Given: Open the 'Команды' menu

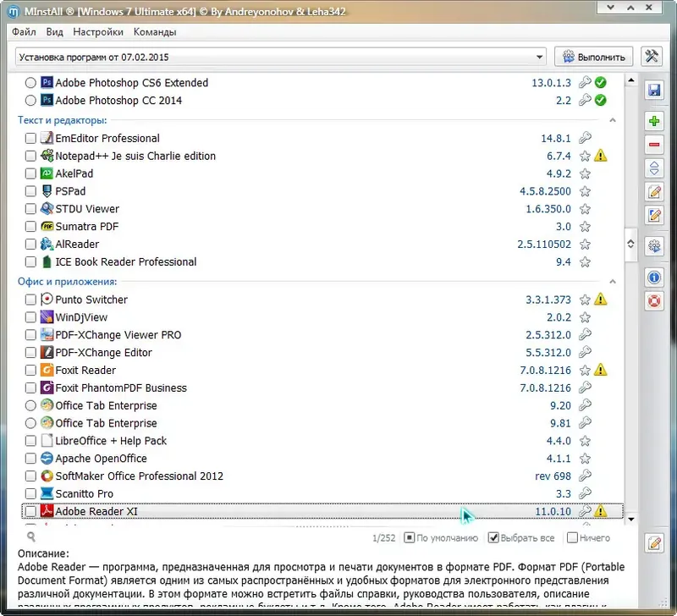Looking at the screenshot, I should [x=155, y=32].
